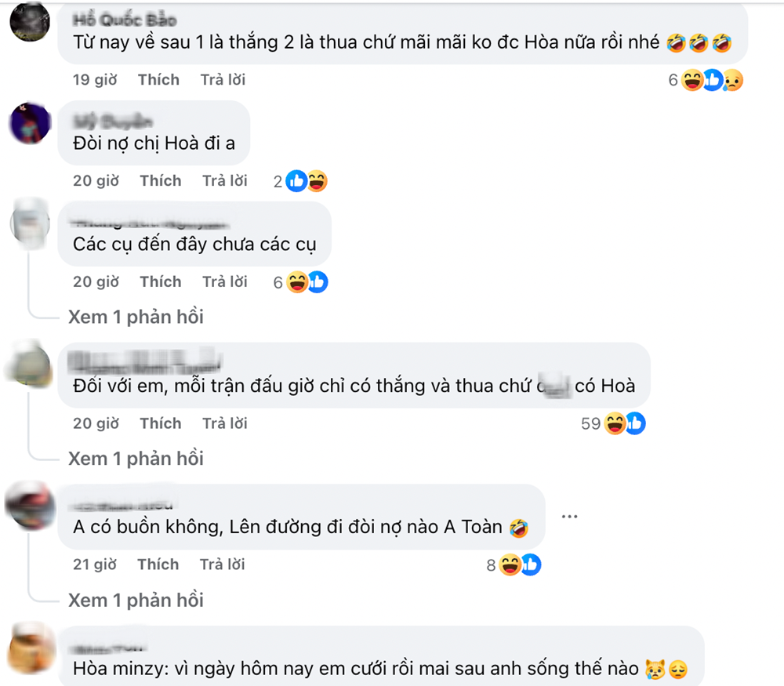The width and height of the screenshot is (784, 686).
Task: Show the reply below the 'thắng và thua' comment
Action: [135, 459]
